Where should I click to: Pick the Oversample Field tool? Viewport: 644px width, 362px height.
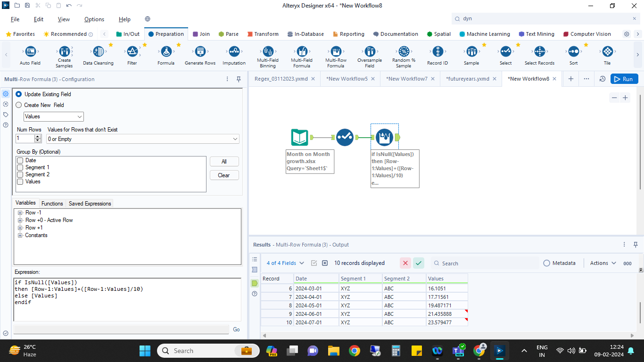[x=369, y=52]
